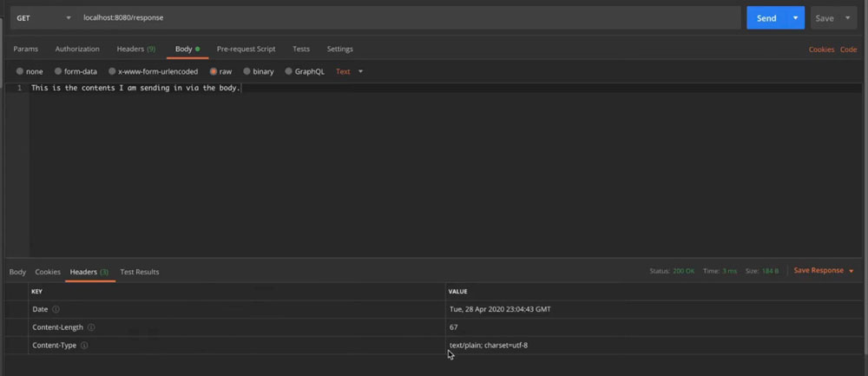Image resolution: width=868 pixels, height=376 pixels.
Task: Select x-www-form-urlencoded body type
Action: (x=112, y=71)
